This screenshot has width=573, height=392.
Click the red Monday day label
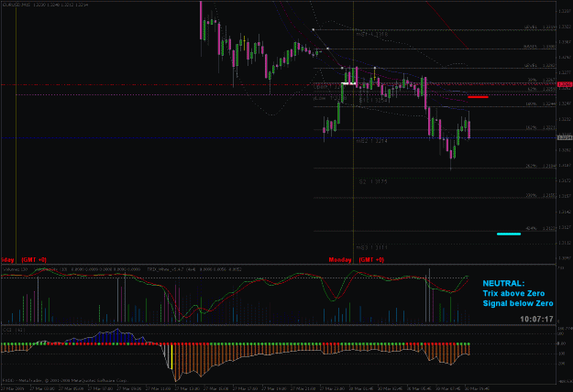tap(340, 260)
